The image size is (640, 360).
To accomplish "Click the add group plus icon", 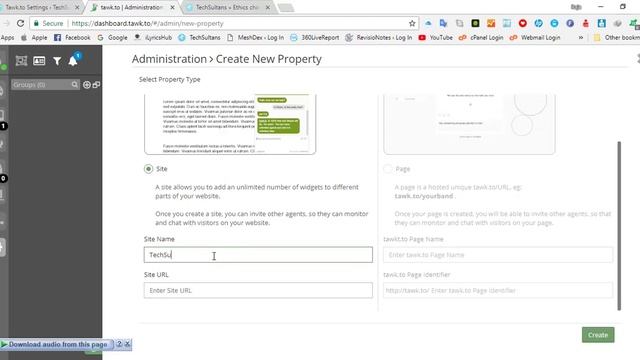I will (x=87, y=85).
